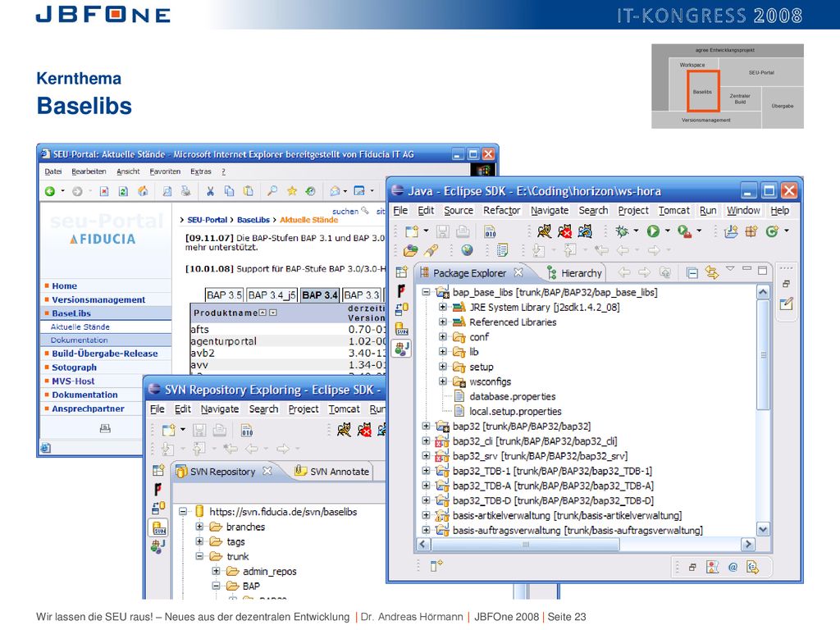Click the orange Baselibs box in slide overview diagram
The width and height of the screenshot is (840, 630).
[702, 91]
